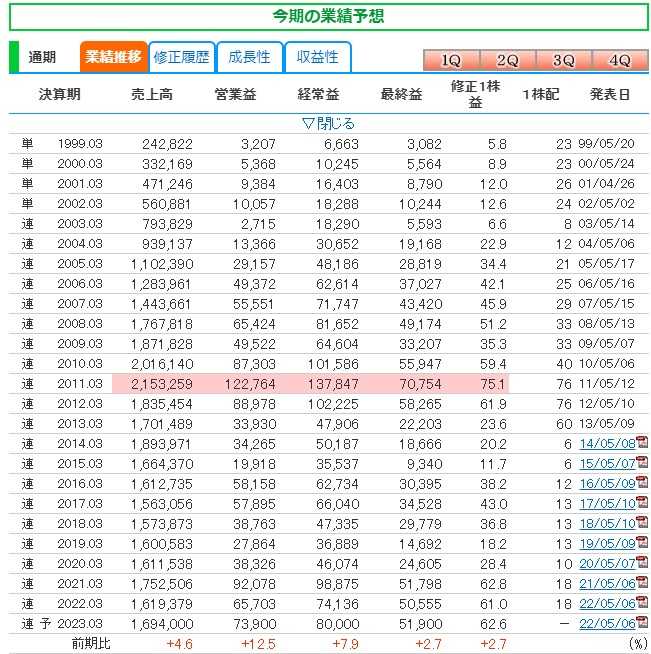Viewport: 651px width, 654px height.
Task: Click announcement date 99/05/20
Action: click(x=606, y=144)
